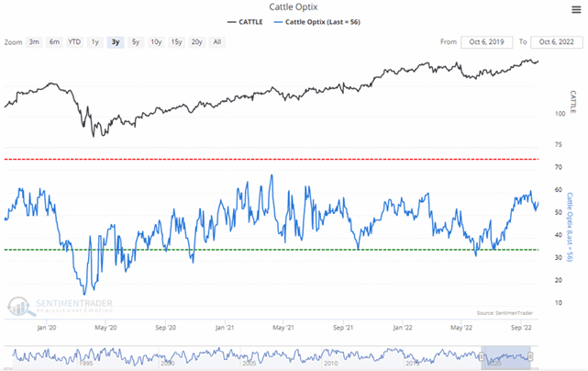Set zoom to 6m
Viewport: 588px width, 371px height.
[54, 42]
